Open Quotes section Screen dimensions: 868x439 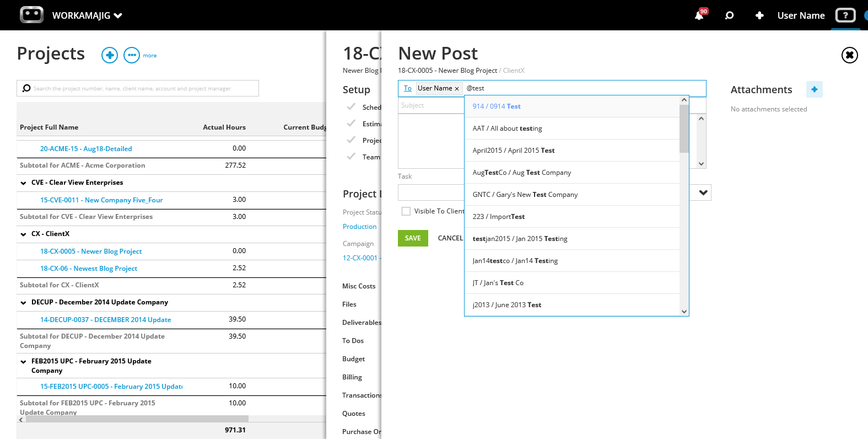(353, 414)
